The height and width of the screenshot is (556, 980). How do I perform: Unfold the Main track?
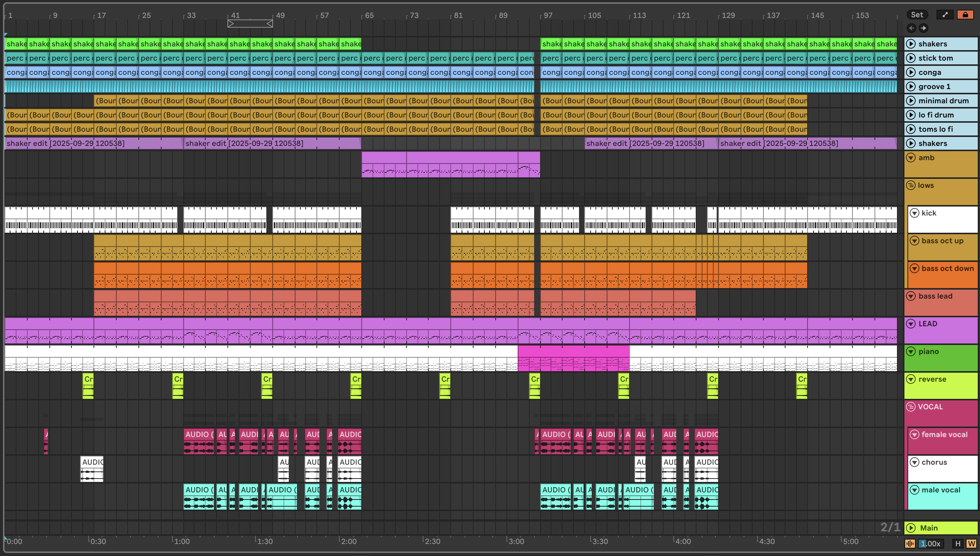click(911, 528)
